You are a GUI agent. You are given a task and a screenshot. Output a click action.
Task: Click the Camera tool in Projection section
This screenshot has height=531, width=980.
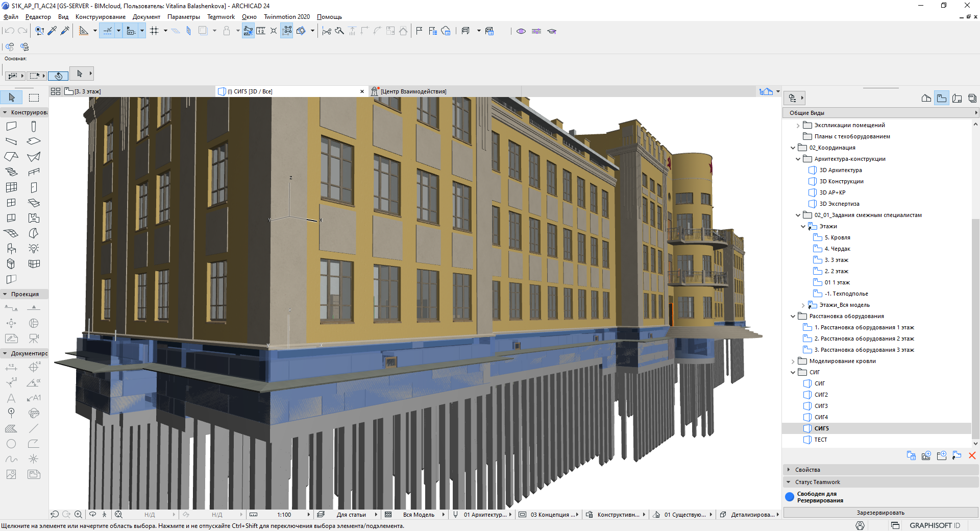pyautogui.click(x=34, y=339)
